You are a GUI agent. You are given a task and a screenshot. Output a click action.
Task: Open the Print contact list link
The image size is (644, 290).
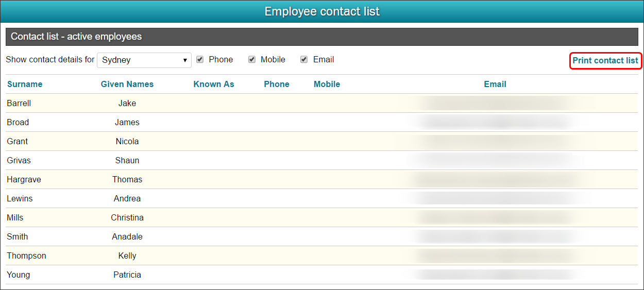point(605,61)
